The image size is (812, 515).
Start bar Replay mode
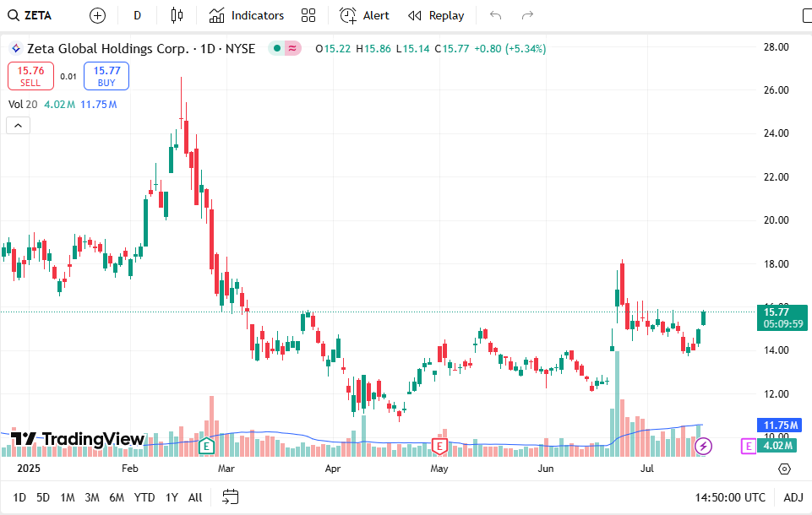pos(436,15)
